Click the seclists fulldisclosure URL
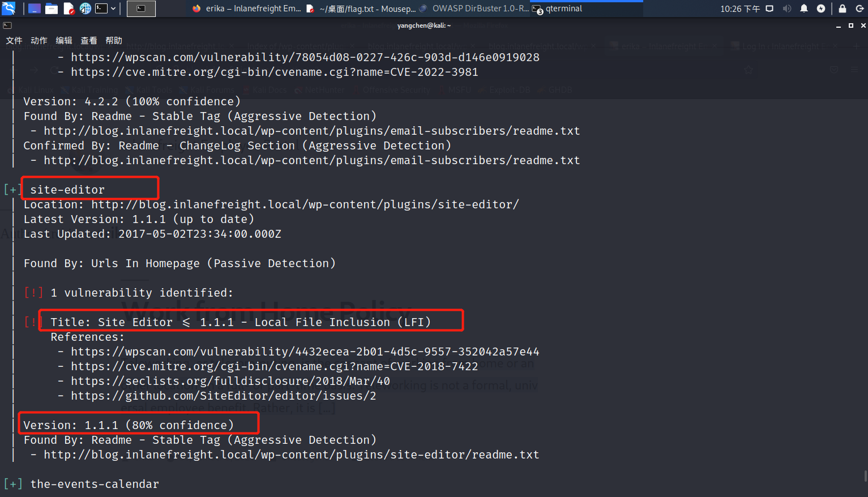The image size is (868, 497). coord(230,381)
